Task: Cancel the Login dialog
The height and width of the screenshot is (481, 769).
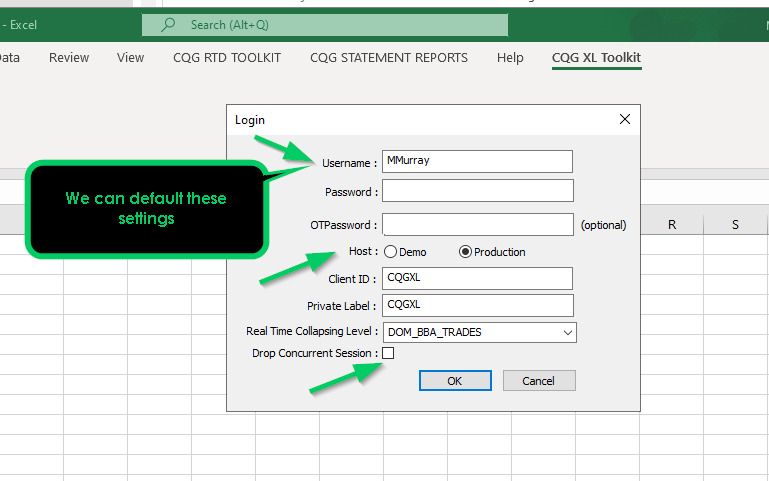Action: pos(539,381)
